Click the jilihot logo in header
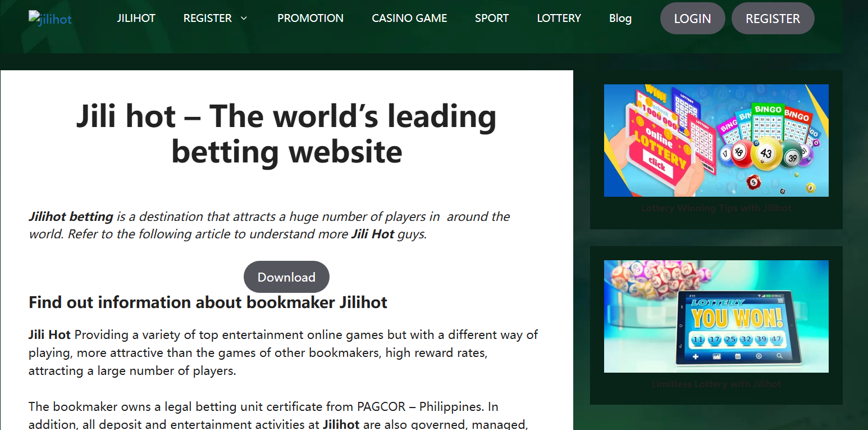This screenshot has height=430, width=868. 51,19
